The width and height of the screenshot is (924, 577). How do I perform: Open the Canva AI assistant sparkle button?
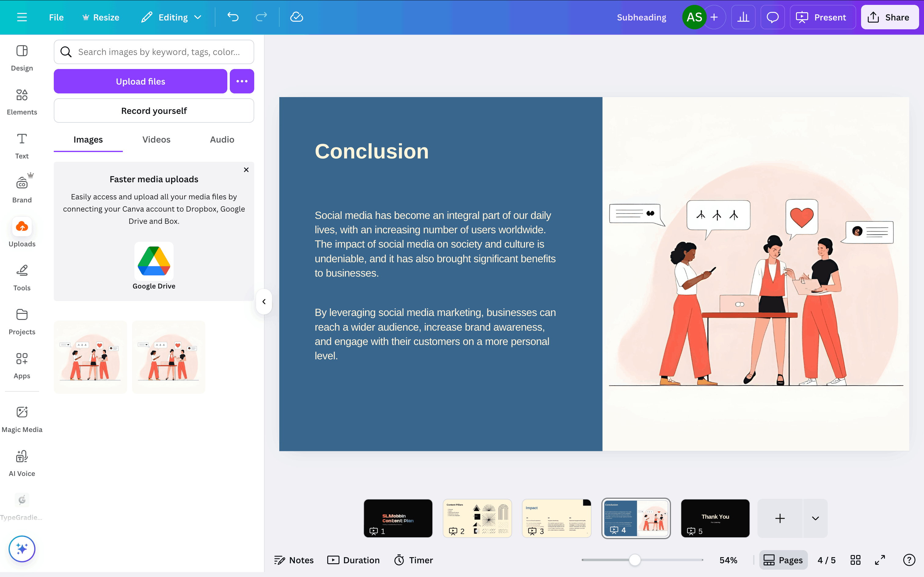pos(22,549)
